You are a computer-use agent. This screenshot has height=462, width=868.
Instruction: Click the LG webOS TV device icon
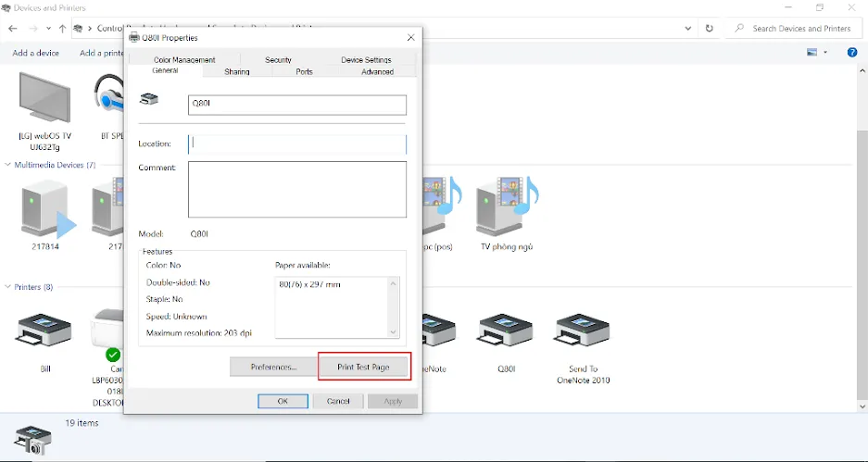point(44,103)
